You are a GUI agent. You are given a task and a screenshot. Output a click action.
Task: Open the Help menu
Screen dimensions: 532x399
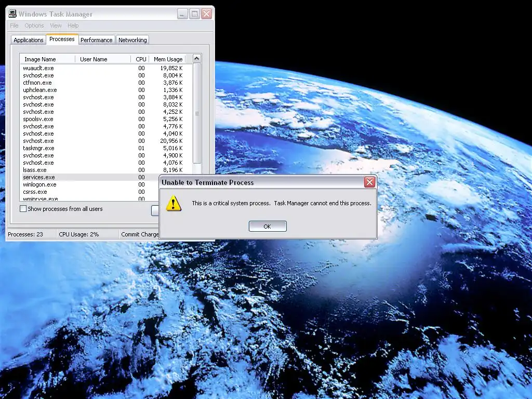pyautogui.click(x=73, y=25)
